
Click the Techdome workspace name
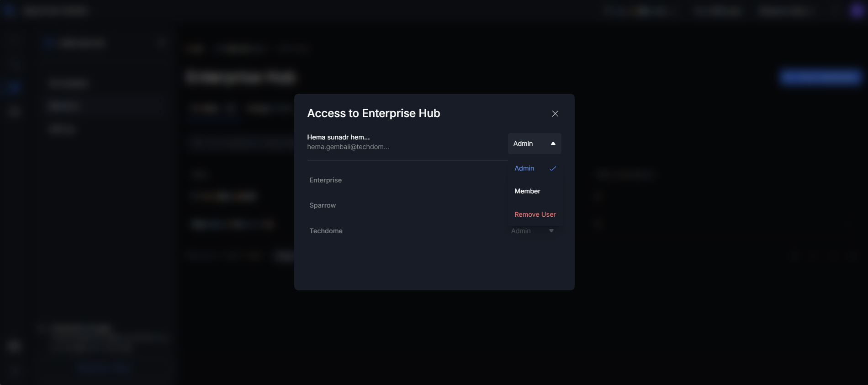pyautogui.click(x=326, y=231)
